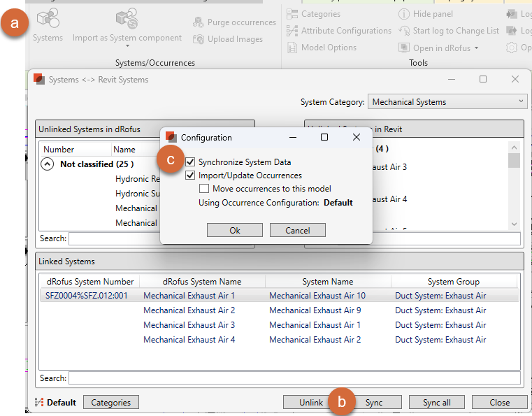Select Mechanical Exhaust Air 3 row
Screen dimensions: 532x416
[189, 325]
